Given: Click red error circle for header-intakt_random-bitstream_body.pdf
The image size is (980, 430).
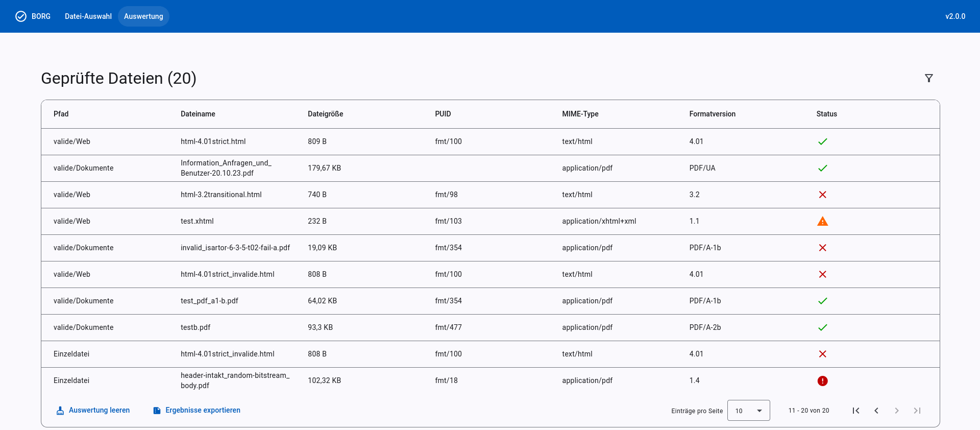Looking at the screenshot, I should click(x=822, y=381).
